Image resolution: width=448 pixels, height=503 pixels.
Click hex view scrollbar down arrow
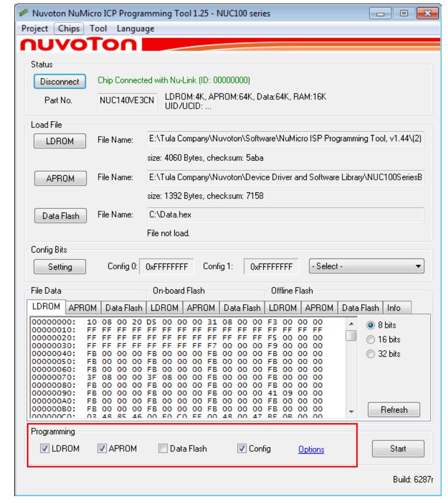[351, 412]
